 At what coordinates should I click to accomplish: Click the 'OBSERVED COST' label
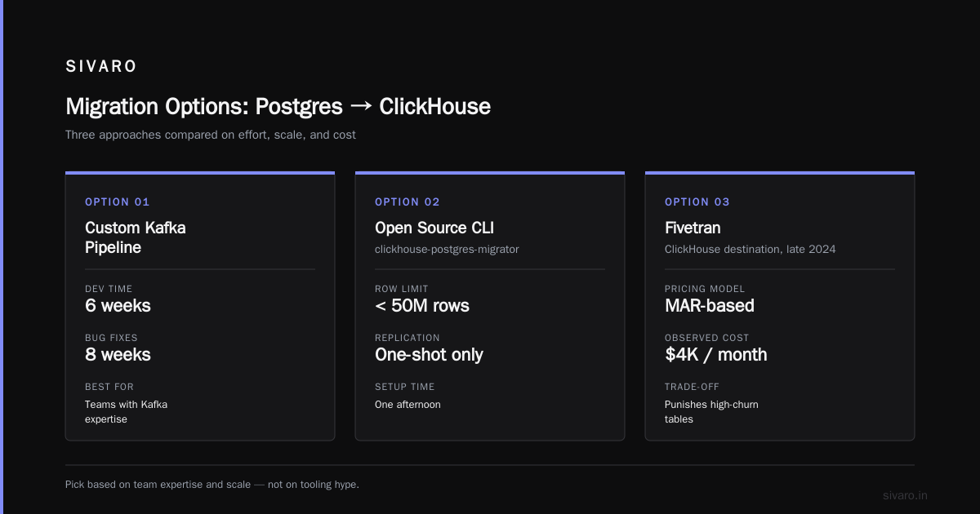707,338
